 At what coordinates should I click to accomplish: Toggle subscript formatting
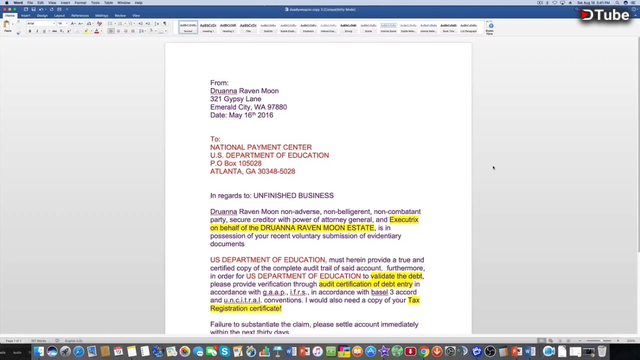pos(62,31)
